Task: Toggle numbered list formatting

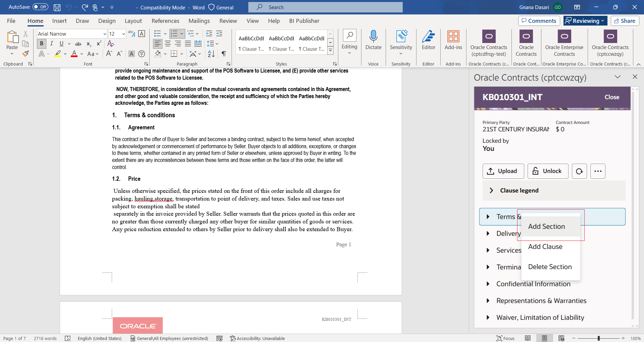Action: [174, 34]
